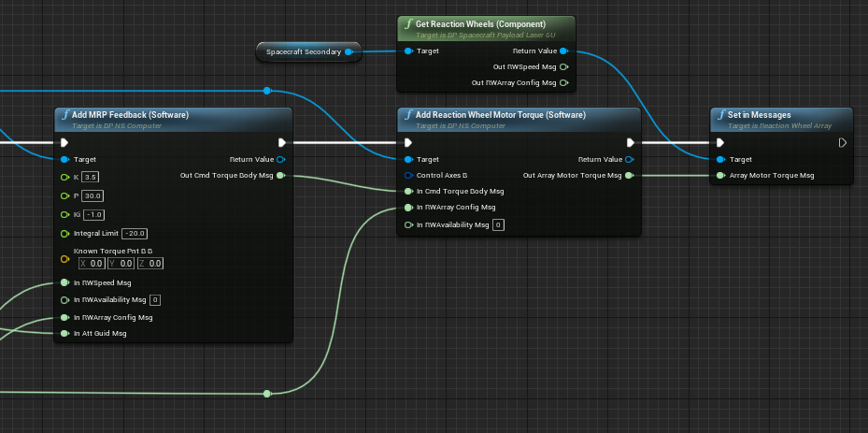
Task: Click the Out Cmd Torque Body Msg pin
Action: pos(281,175)
